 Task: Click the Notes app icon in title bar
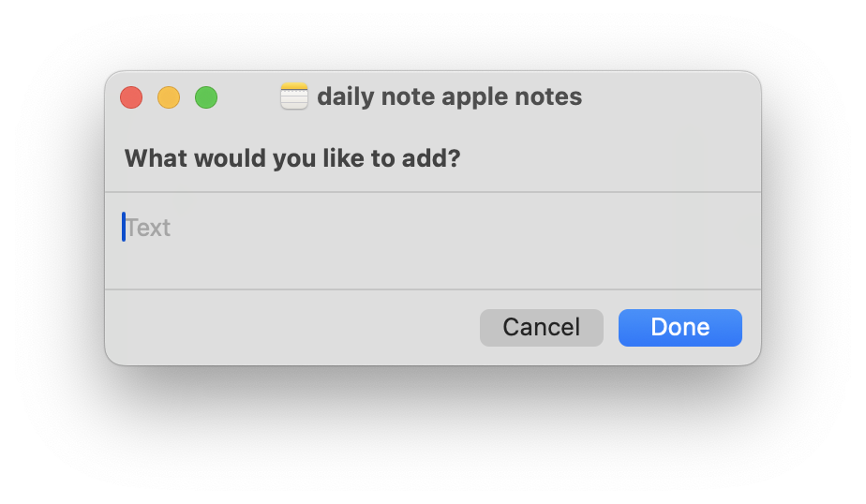pos(294,96)
